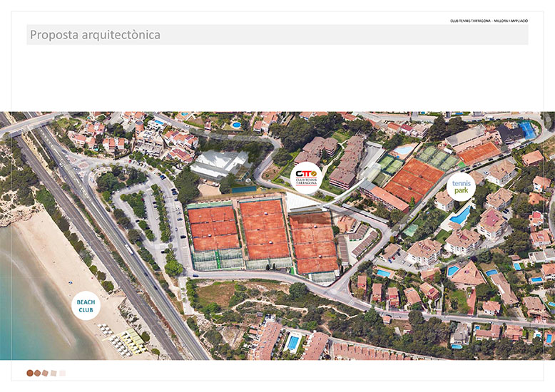Click the Beach Club circle marker

tap(86, 306)
